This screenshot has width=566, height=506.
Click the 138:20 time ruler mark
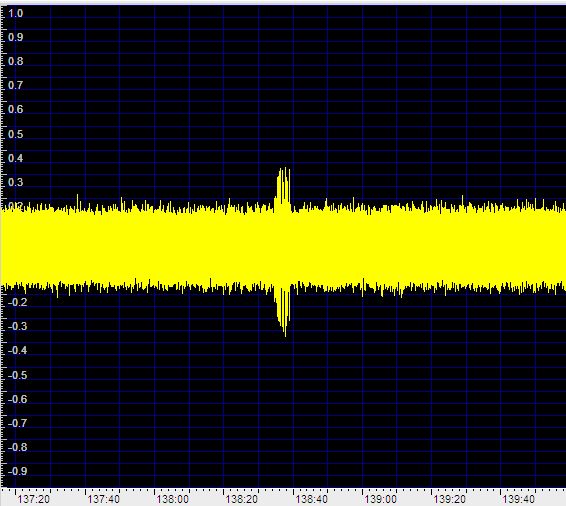(x=241, y=499)
